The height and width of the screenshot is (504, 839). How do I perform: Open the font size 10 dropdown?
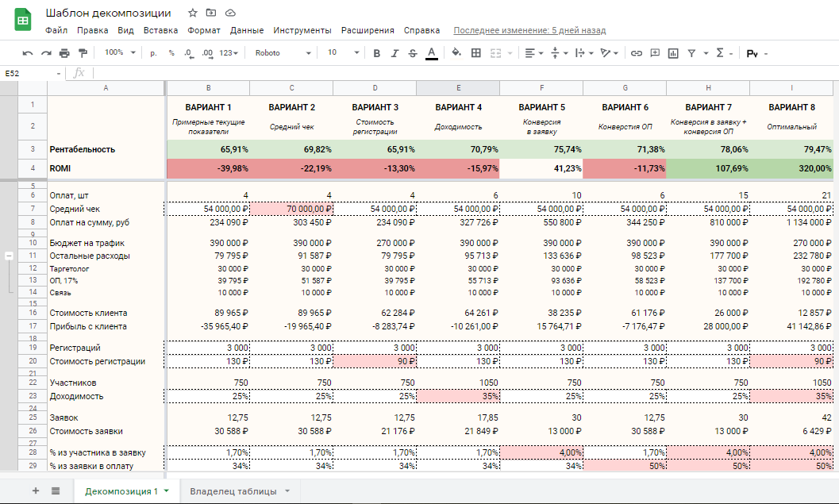(343, 52)
